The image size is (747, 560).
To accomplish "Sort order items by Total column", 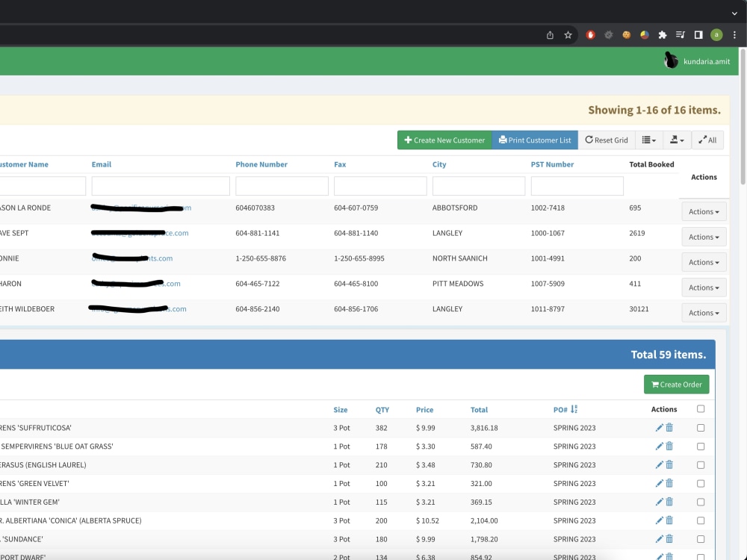I will pos(479,409).
